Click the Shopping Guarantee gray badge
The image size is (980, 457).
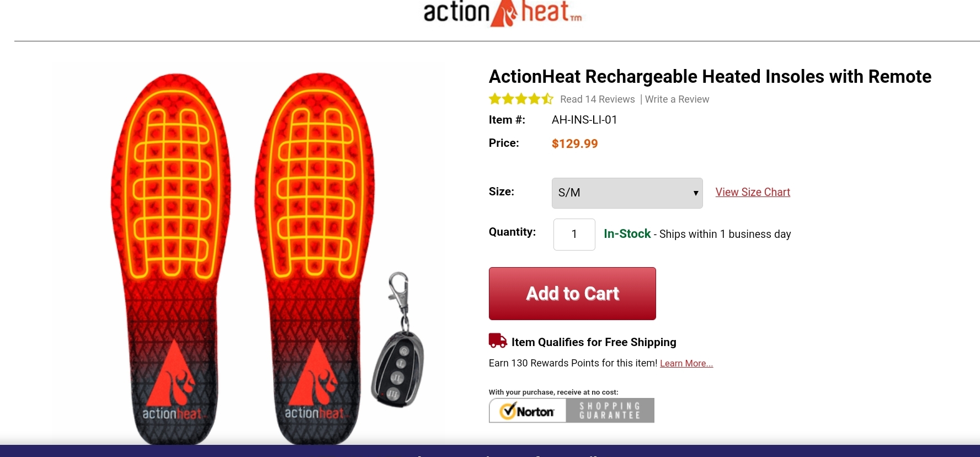610,411
